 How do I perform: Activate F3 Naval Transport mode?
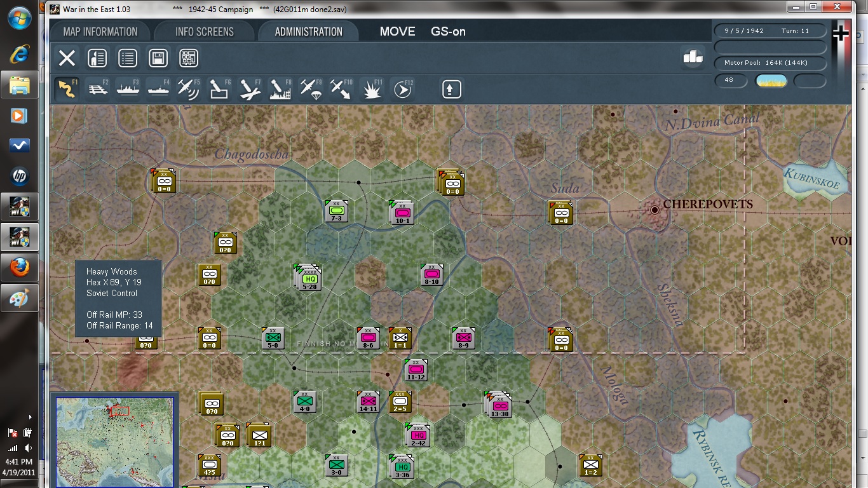point(128,89)
